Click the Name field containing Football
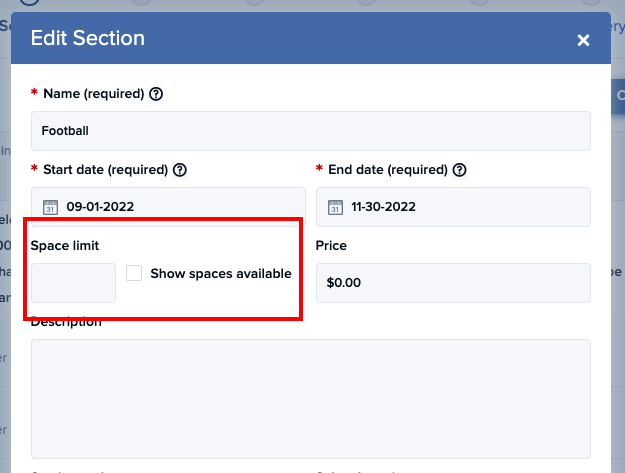 tap(311, 131)
